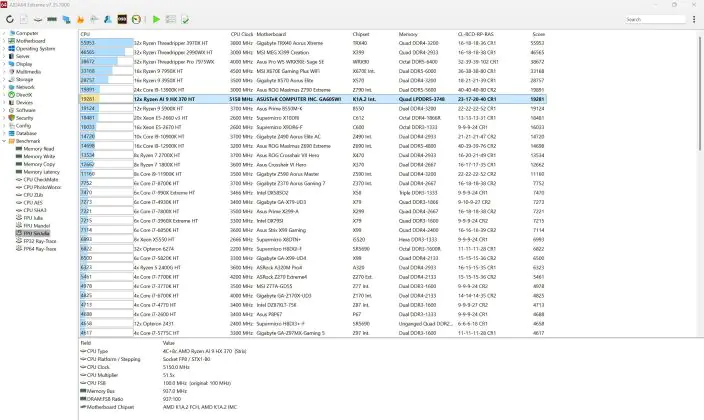Open the CPU ZLib benchmark
This screenshot has height=420, width=704.
coord(33,195)
